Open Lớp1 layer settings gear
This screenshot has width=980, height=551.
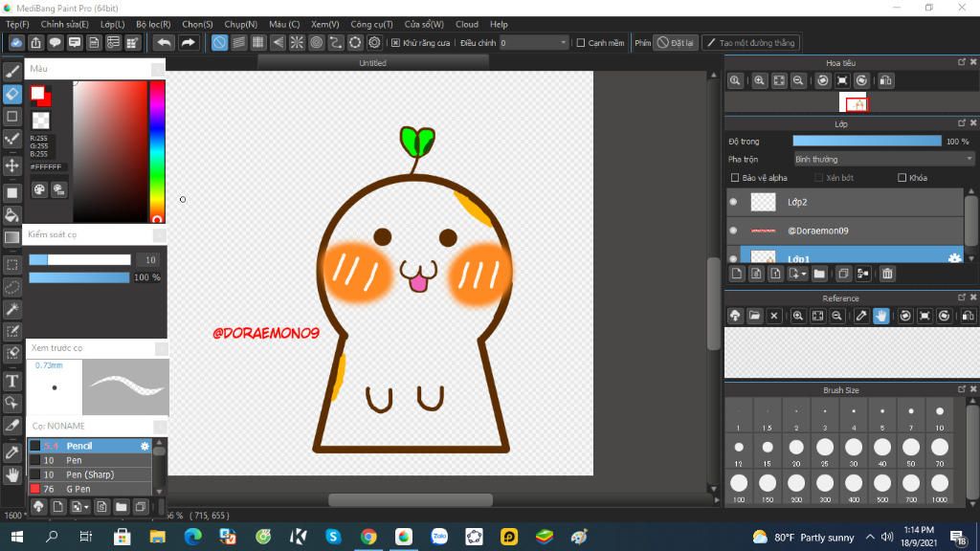pos(954,258)
